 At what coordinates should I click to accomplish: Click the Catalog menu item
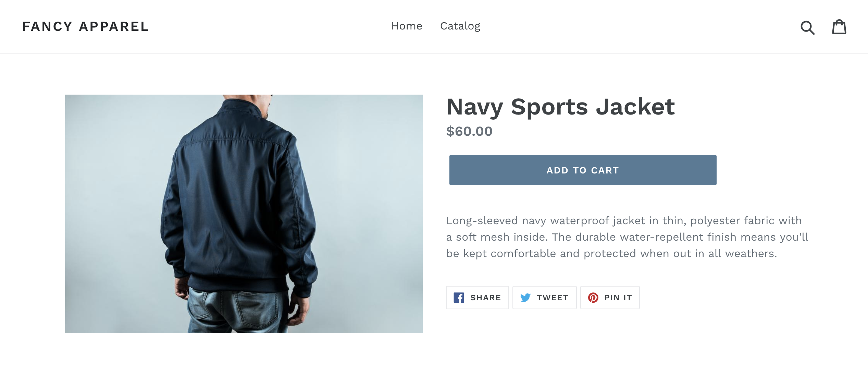[460, 25]
